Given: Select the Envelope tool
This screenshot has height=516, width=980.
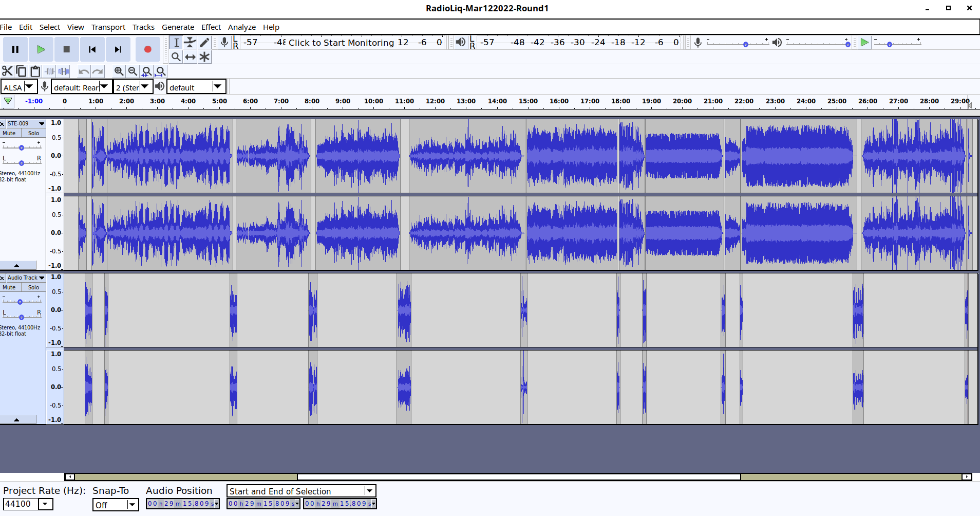Looking at the screenshot, I should pyautogui.click(x=190, y=43).
